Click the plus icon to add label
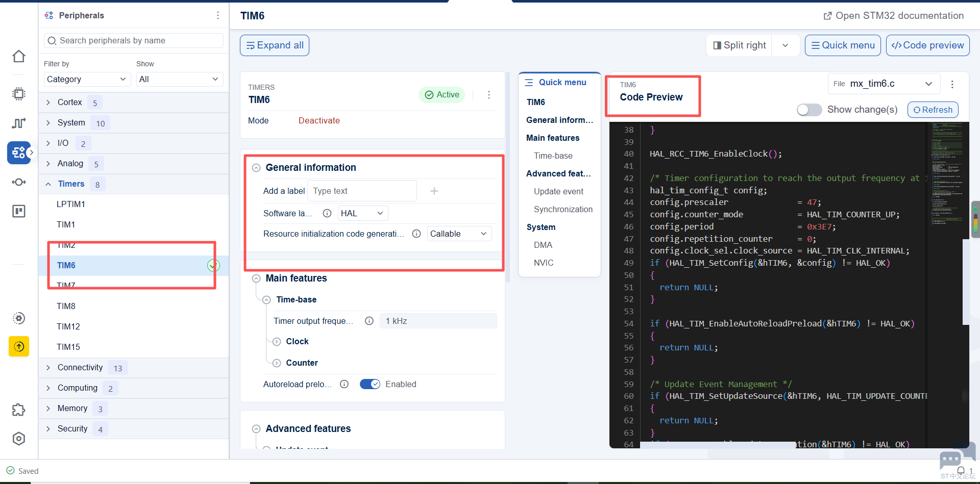 pyautogui.click(x=434, y=191)
